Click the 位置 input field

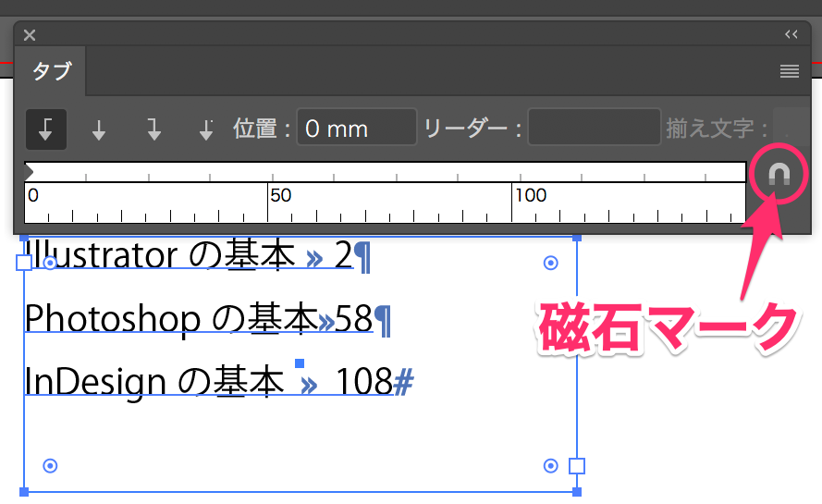[357, 128]
